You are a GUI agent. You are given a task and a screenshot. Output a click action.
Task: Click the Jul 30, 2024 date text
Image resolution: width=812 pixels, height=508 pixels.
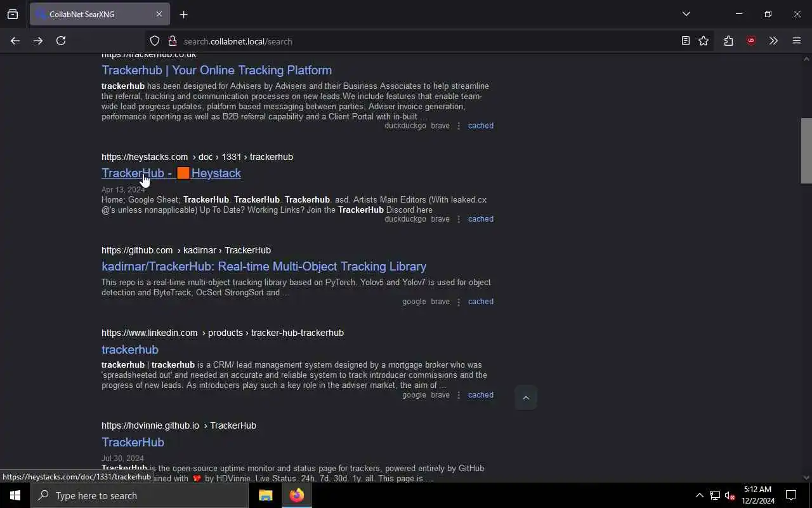pyautogui.click(x=122, y=458)
